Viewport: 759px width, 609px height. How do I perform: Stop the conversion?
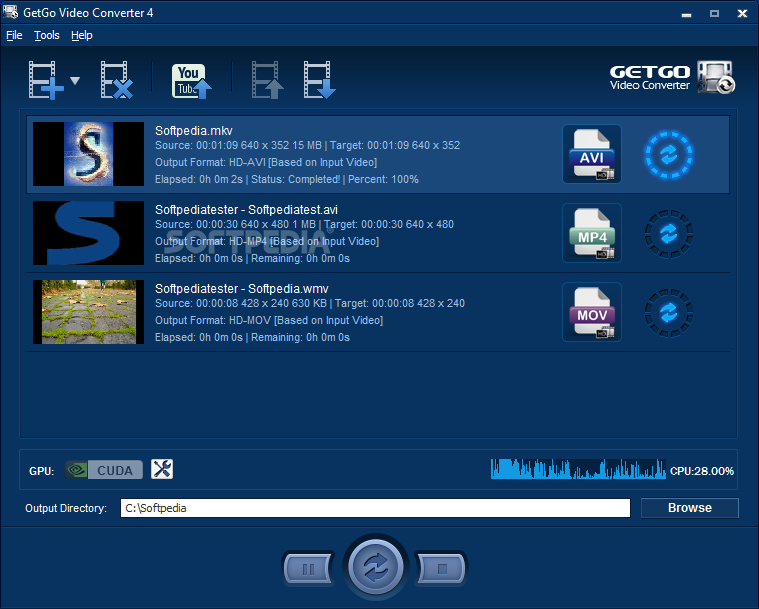(x=442, y=568)
